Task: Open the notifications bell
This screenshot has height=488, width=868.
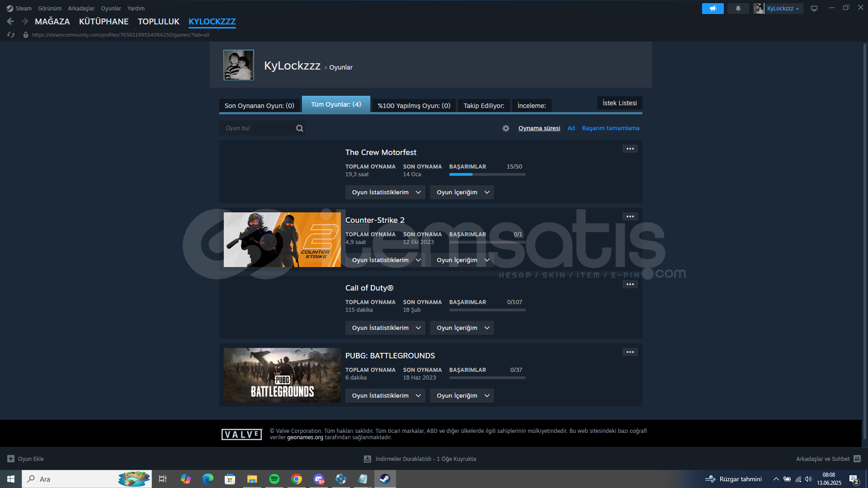Action: coord(738,9)
